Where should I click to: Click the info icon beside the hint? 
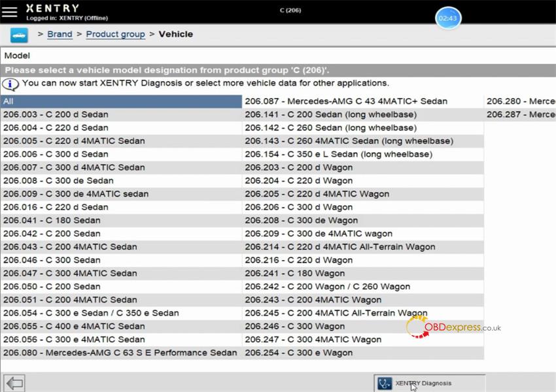[10, 84]
